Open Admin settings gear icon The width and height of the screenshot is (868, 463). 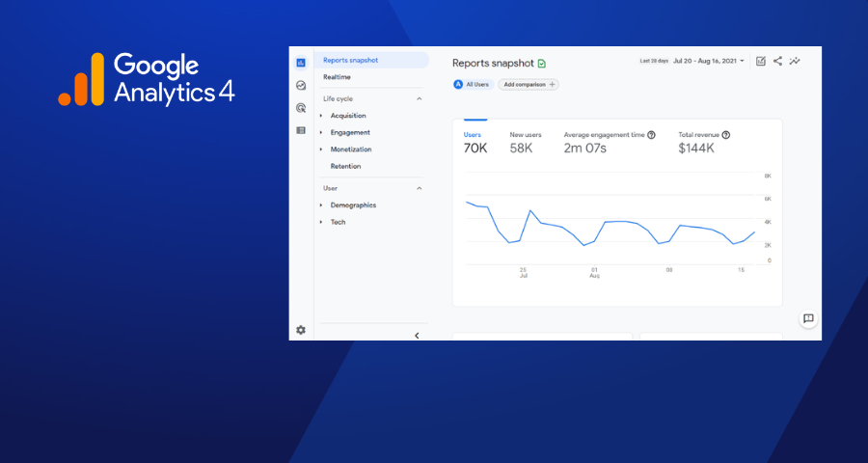[x=301, y=330]
